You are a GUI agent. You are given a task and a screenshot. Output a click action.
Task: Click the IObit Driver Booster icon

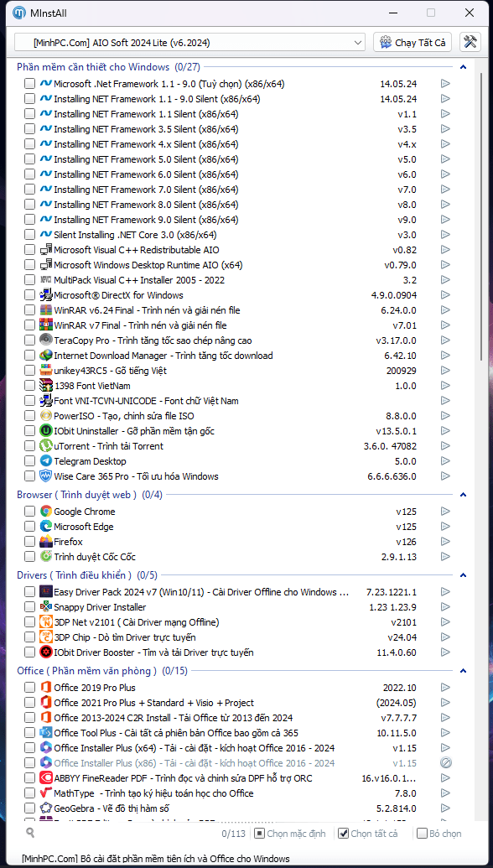click(x=46, y=652)
